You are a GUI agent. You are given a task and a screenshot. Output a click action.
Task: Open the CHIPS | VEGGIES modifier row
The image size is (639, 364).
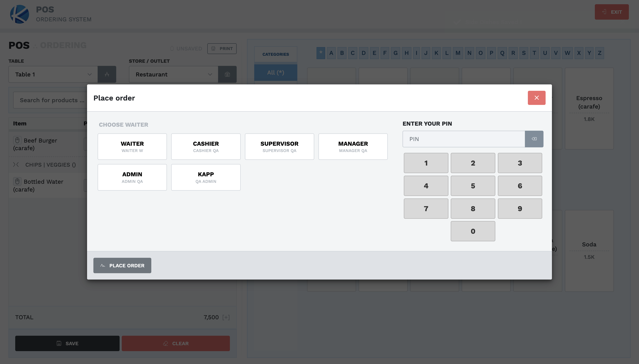[x=48, y=164]
